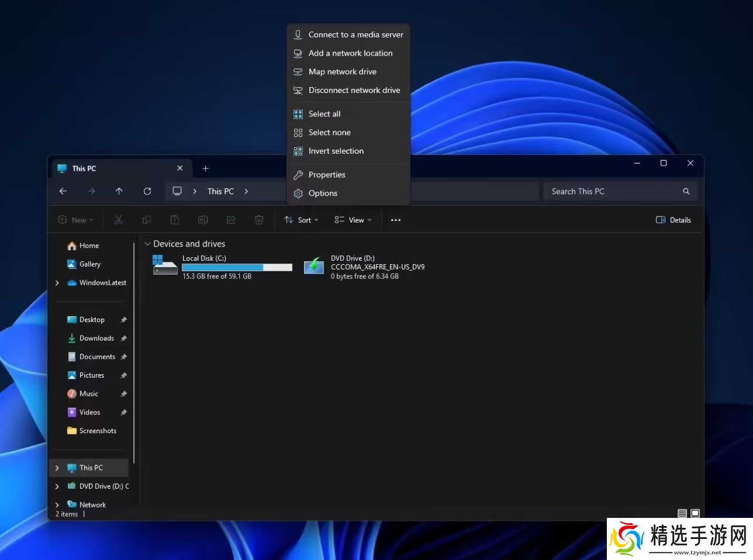Select Invert selection menu entry

tap(336, 151)
